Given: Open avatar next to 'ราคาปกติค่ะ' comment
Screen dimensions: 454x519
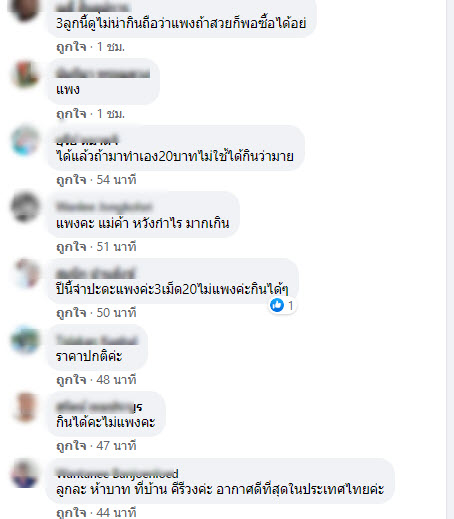Looking at the screenshot, I should point(25,340).
